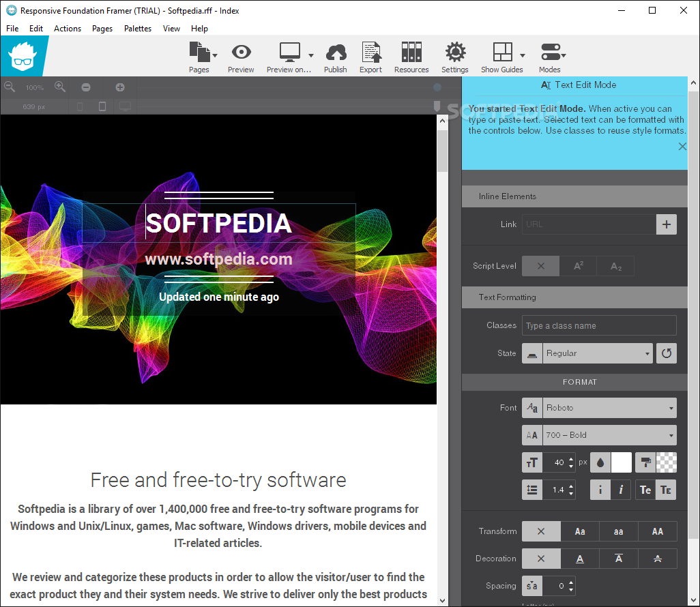The height and width of the screenshot is (607, 700).
Task: Open the Edit menu
Action: pyautogui.click(x=36, y=29)
